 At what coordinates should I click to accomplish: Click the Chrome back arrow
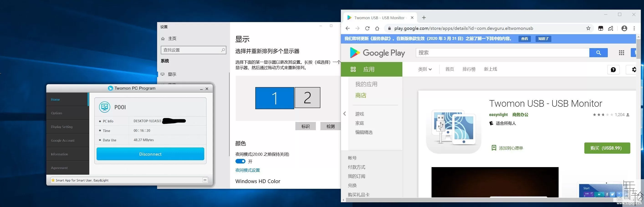pyautogui.click(x=348, y=28)
